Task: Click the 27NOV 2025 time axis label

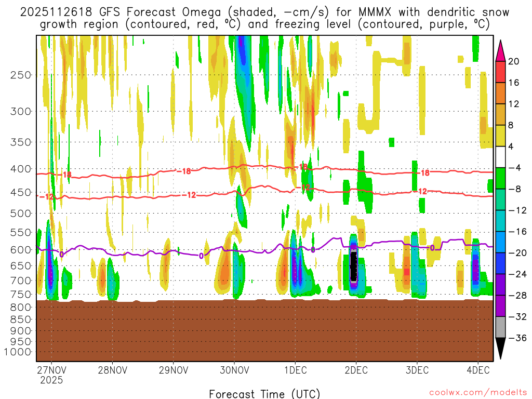Action: [51, 375]
